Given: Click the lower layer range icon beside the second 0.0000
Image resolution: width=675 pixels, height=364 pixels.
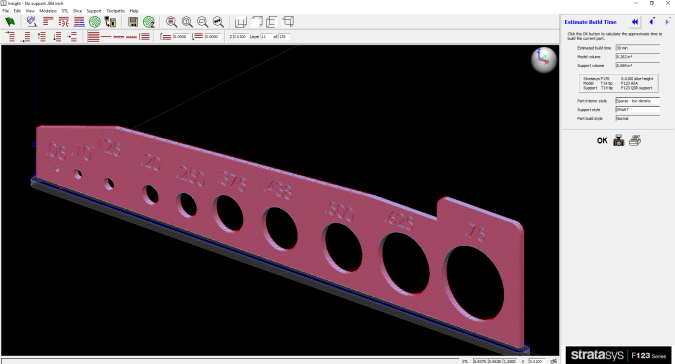Looking at the screenshot, I should pyautogui.click(x=198, y=37).
